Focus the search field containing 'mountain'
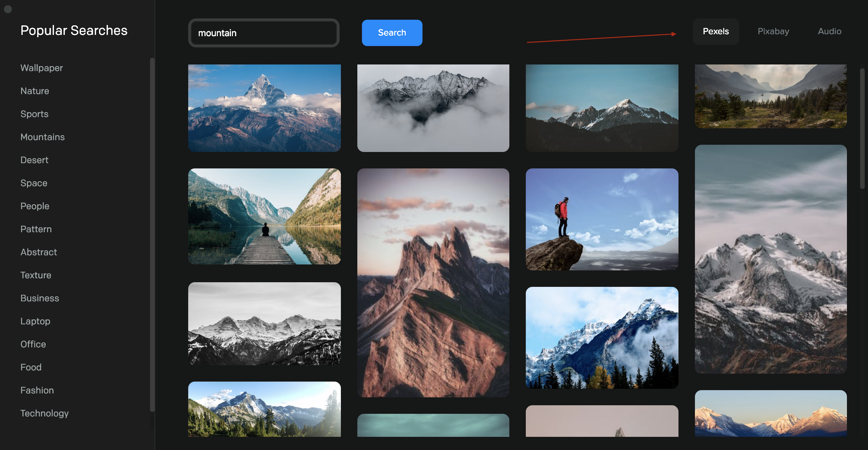868x450 pixels. [264, 33]
